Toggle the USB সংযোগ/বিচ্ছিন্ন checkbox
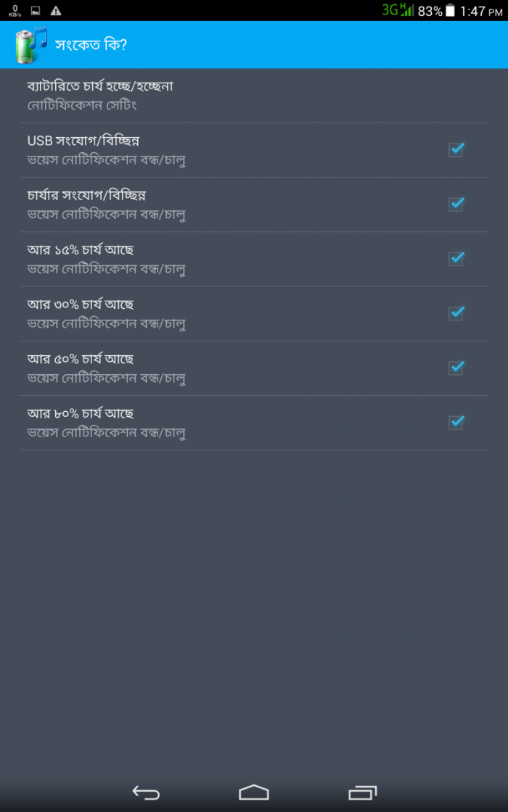 click(456, 150)
